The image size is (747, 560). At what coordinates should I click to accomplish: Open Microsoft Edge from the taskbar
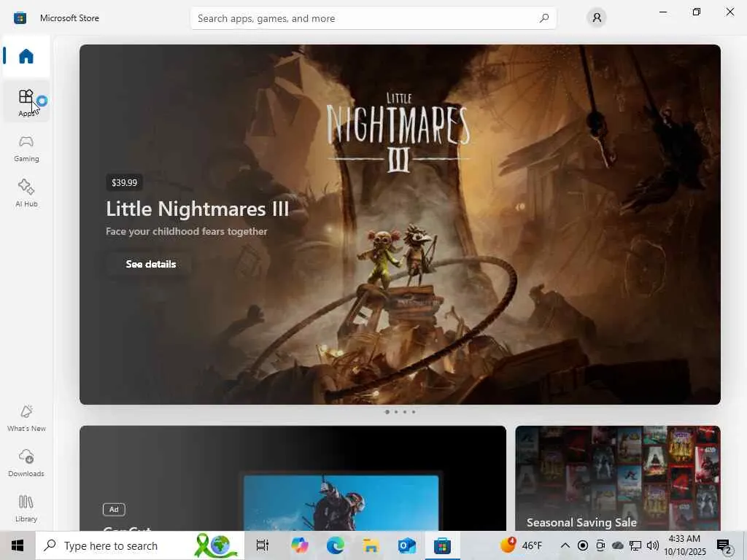(336, 545)
